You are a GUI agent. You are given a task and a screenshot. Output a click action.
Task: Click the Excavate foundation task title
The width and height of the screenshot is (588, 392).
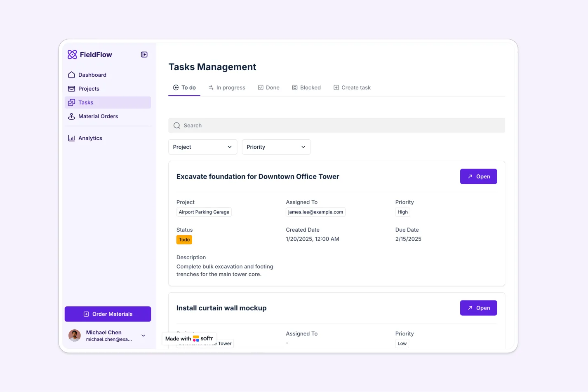(258, 176)
